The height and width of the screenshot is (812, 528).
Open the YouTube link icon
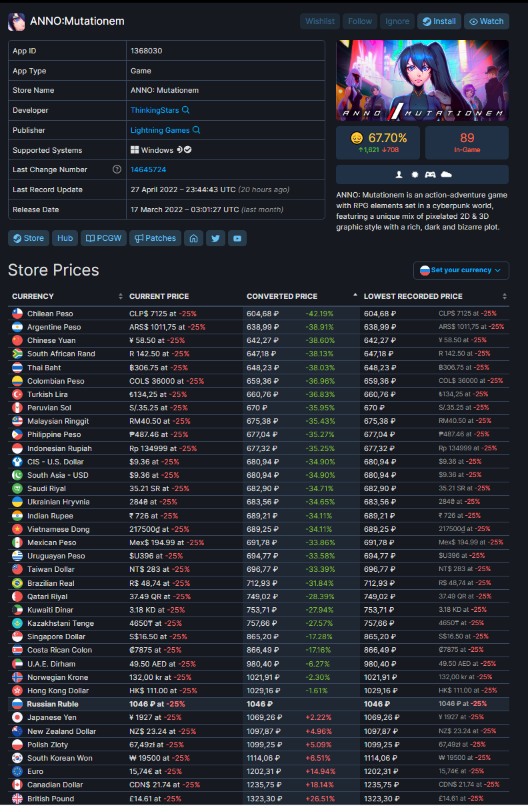[x=237, y=238]
